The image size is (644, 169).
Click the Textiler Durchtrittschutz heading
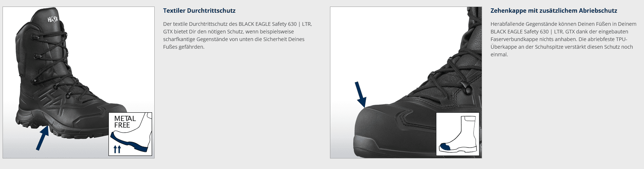(x=199, y=11)
